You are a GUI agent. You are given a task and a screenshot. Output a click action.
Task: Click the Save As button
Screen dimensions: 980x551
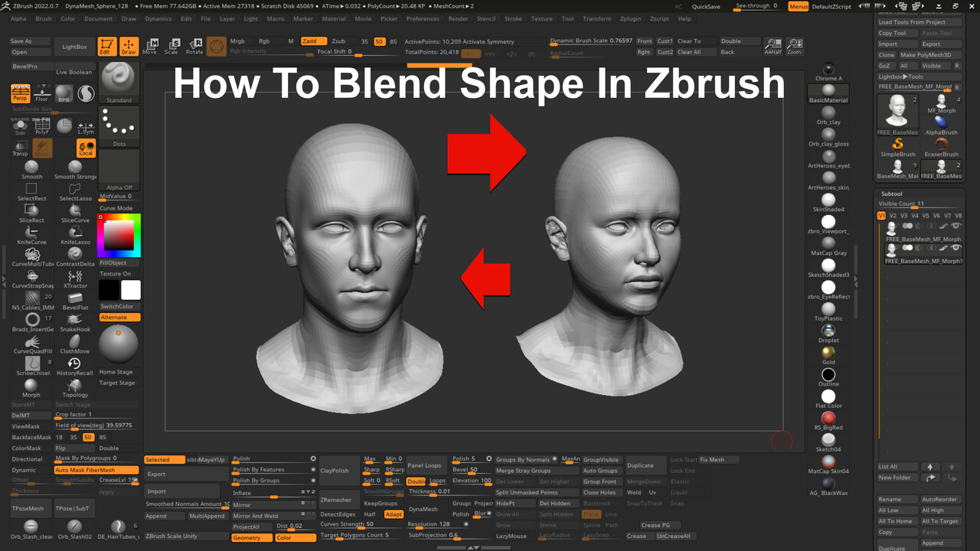[x=30, y=41]
